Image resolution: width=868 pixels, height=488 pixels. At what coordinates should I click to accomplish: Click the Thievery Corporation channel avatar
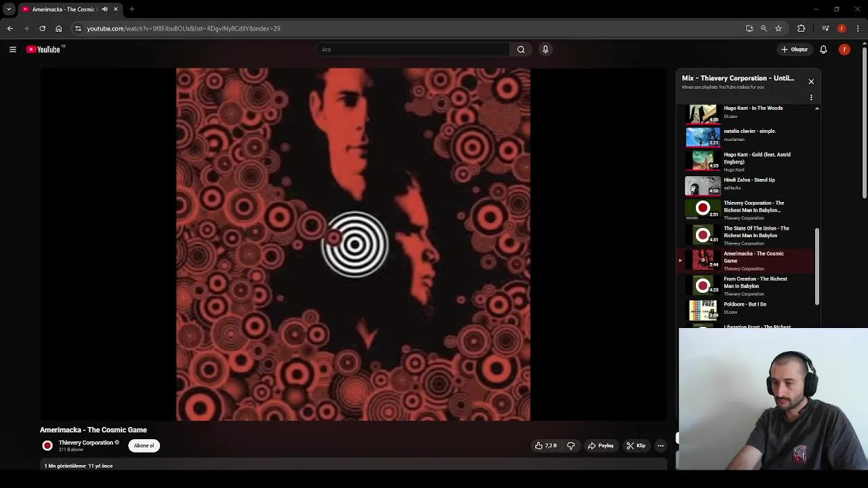tap(47, 446)
